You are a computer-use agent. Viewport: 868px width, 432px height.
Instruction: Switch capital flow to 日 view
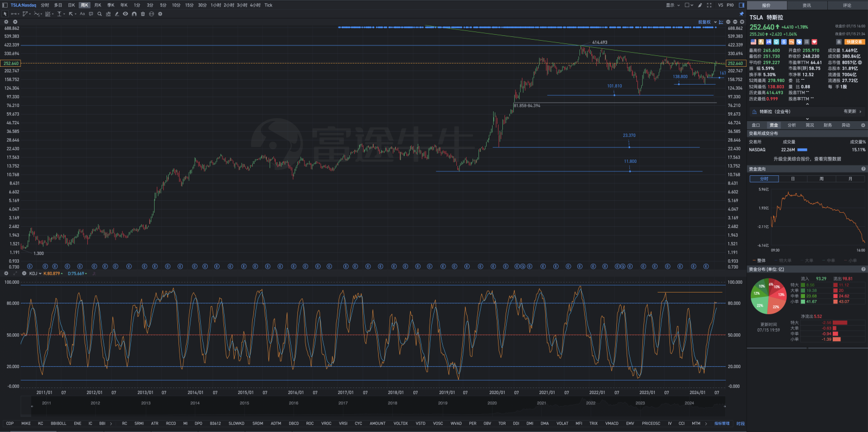(793, 179)
